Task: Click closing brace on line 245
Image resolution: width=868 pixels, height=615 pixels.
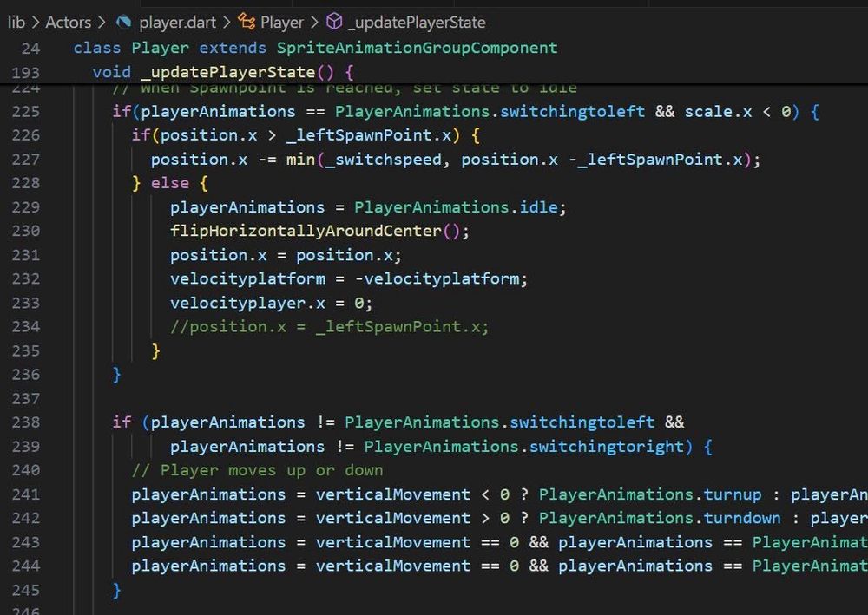Action: 117,590
